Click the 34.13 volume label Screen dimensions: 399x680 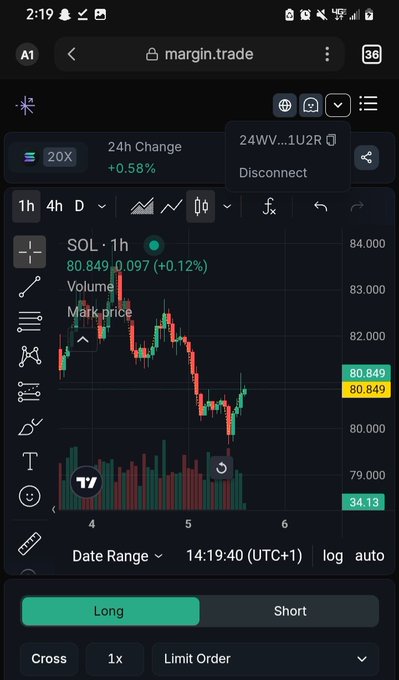(x=363, y=502)
